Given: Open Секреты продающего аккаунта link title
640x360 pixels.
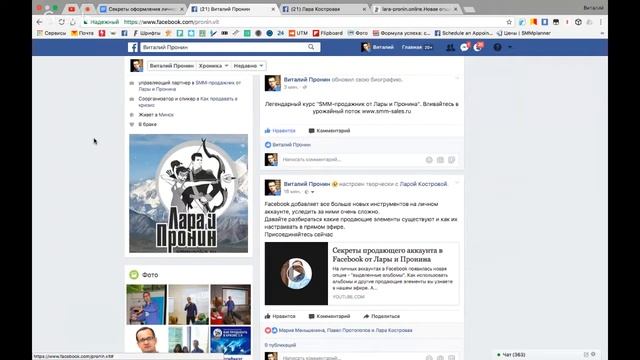Looking at the screenshot, I should (x=387, y=255).
